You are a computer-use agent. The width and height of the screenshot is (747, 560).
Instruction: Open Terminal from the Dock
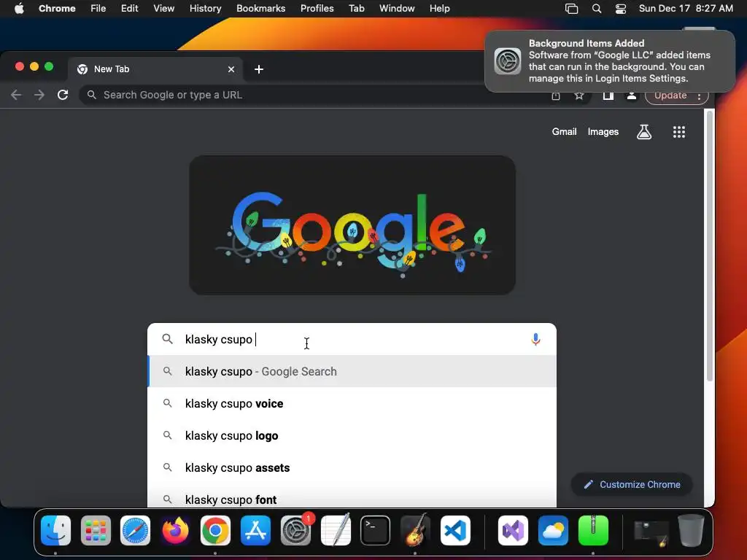[376, 531]
